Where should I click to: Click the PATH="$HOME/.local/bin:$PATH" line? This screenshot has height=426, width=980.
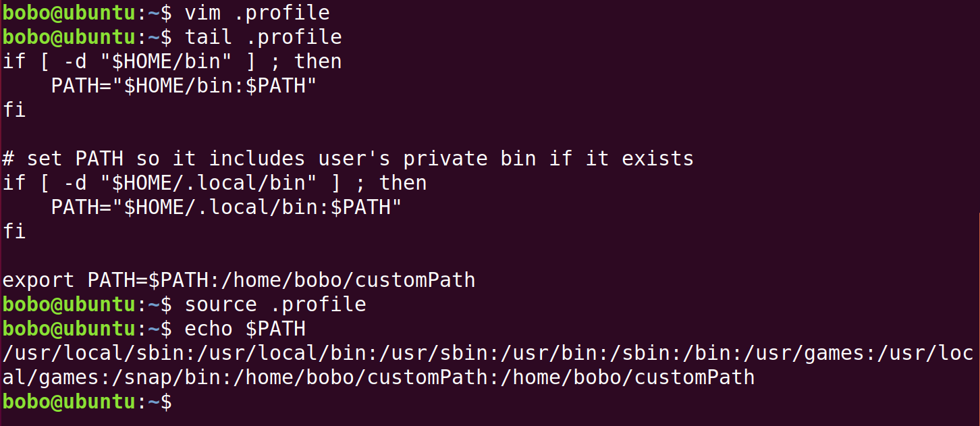coord(226,207)
